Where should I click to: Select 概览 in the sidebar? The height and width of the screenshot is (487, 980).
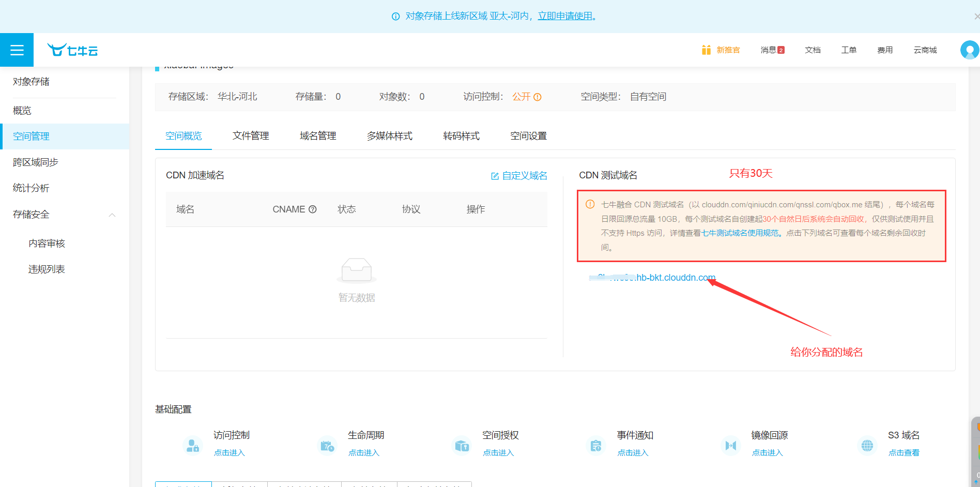(65, 111)
